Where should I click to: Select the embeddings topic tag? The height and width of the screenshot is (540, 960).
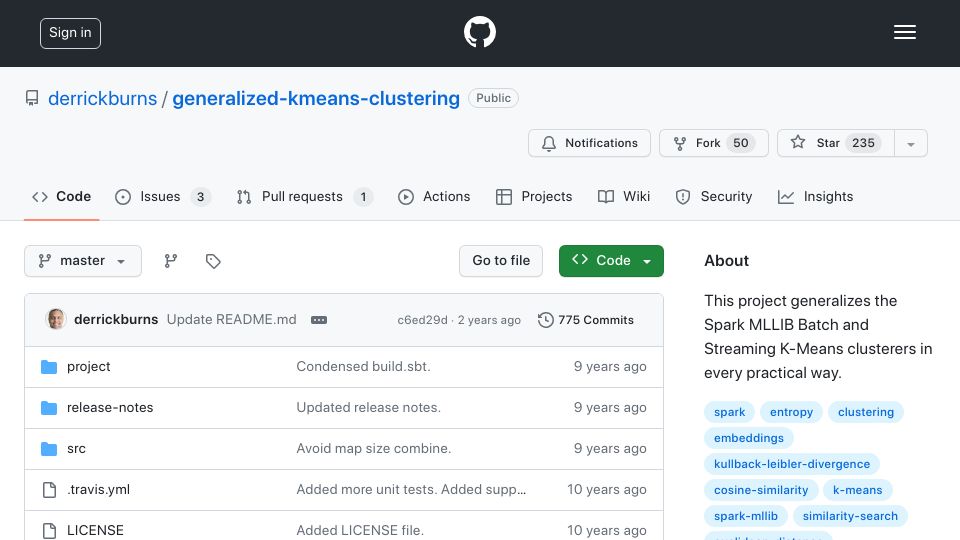point(749,438)
